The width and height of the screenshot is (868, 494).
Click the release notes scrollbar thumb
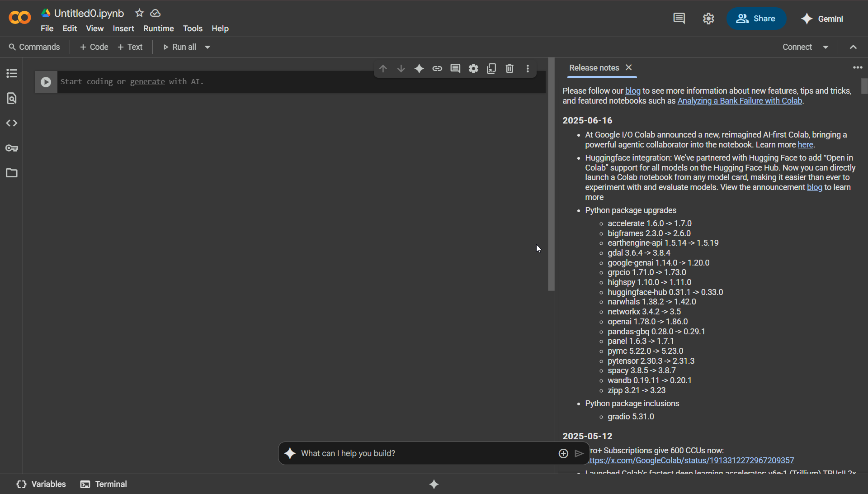click(864, 86)
